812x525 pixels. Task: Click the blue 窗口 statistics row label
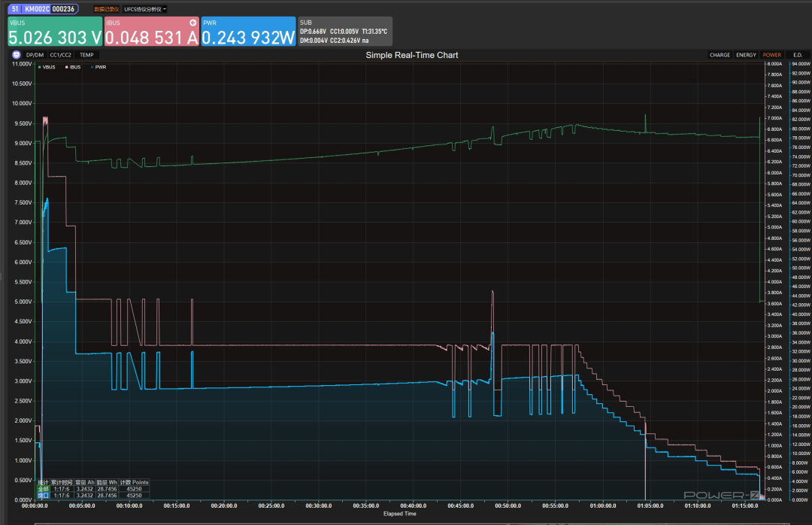43,496
